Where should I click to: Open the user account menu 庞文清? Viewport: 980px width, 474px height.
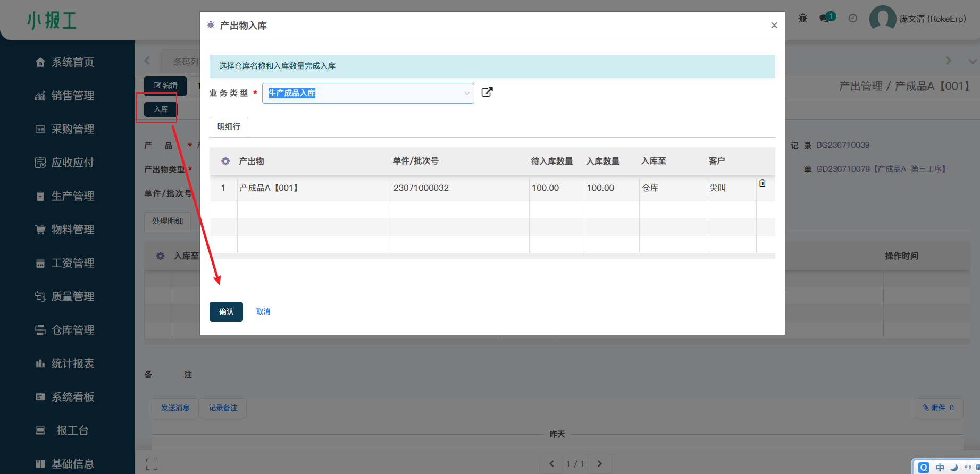(918, 19)
